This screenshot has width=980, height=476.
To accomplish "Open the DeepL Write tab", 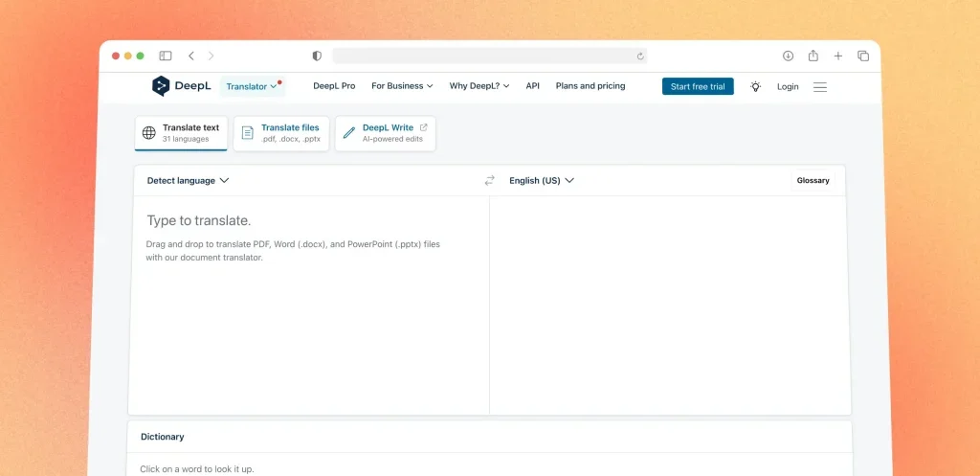I will 385,133.
